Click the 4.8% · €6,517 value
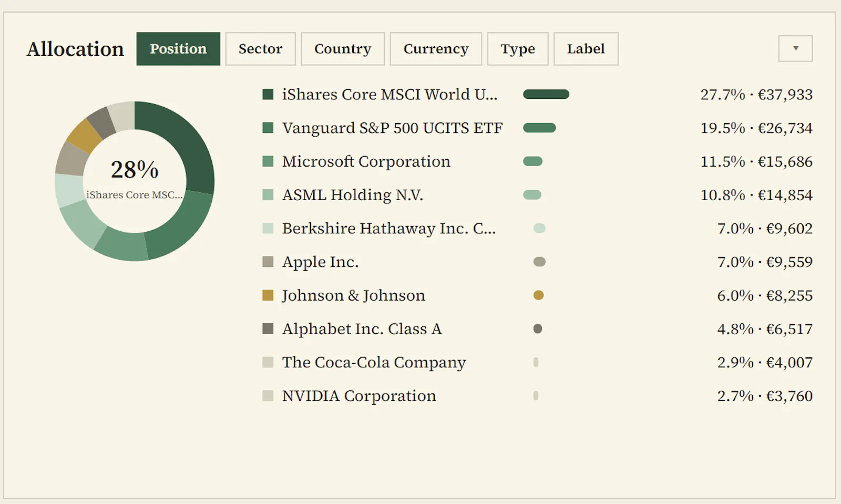Screen dimensions: 841x504 [x=765, y=329]
